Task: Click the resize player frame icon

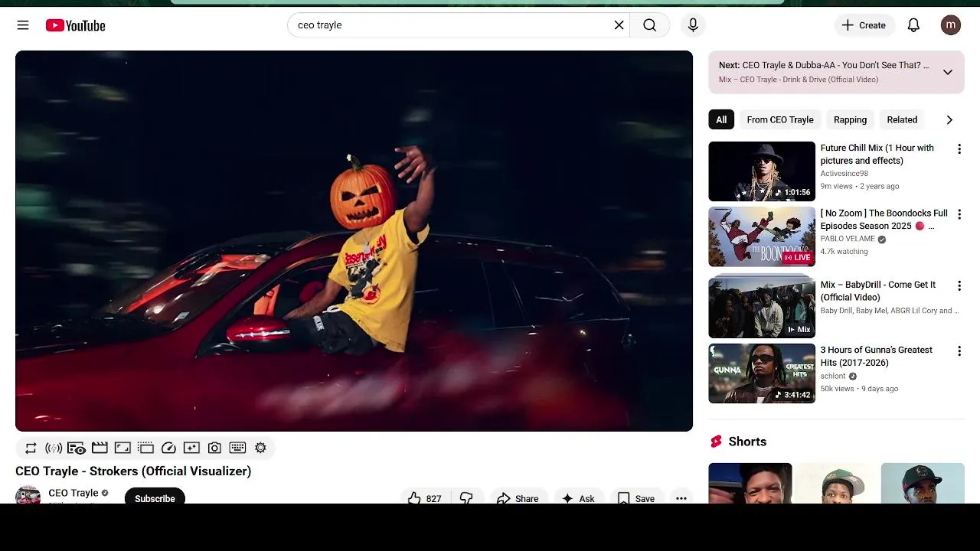Action: coord(122,448)
